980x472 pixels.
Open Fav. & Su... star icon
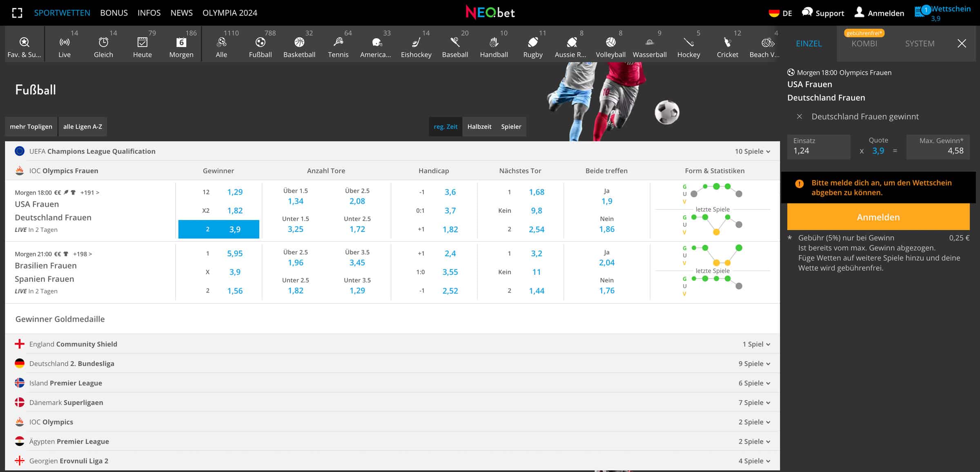coord(24,42)
